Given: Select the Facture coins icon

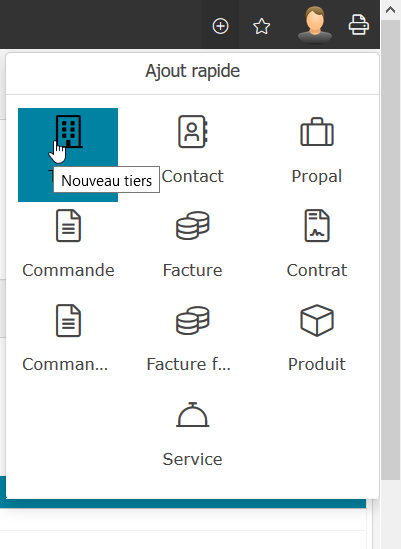Looking at the screenshot, I should 193,225.
